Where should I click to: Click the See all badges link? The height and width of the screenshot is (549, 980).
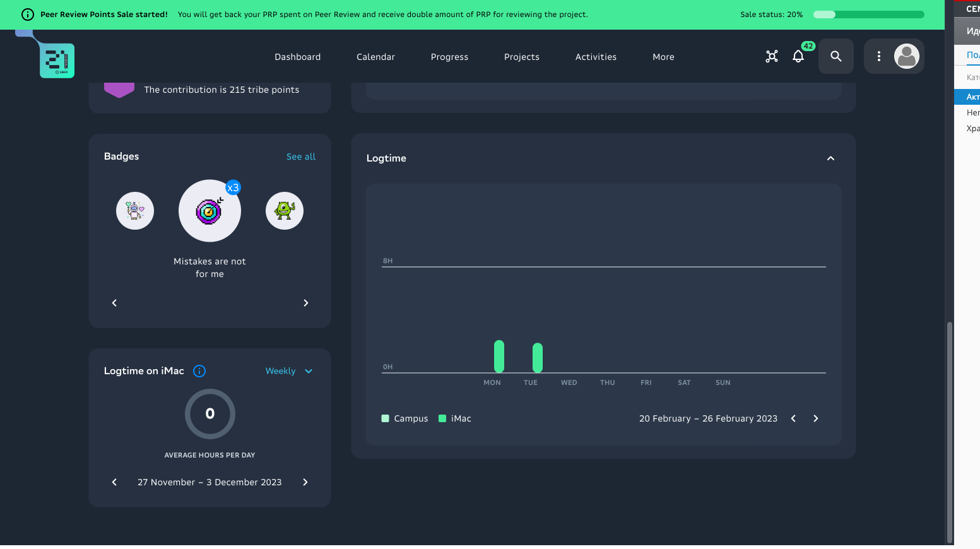click(301, 156)
